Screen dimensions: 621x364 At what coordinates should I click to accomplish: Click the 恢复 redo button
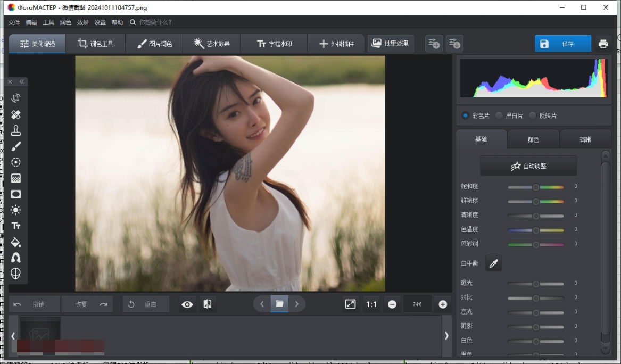[87, 304]
